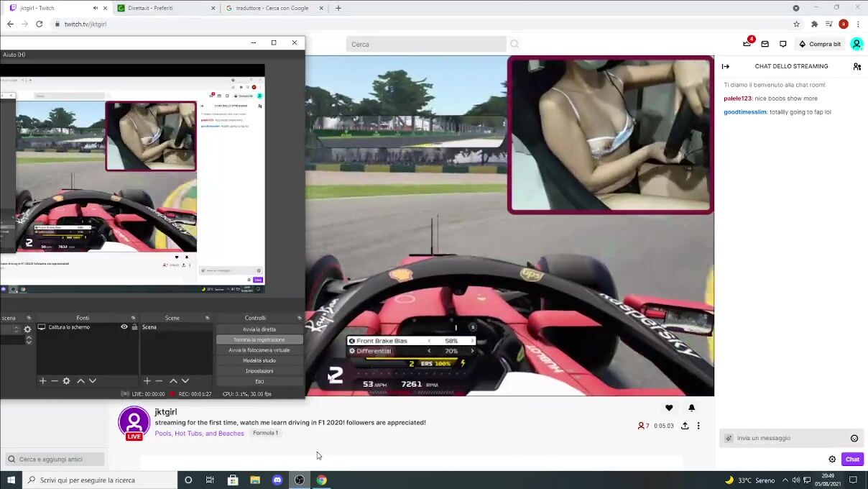Screen dimensions: 868x489
Task: Switch to the Diretta.it browser tab
Action: click(x=162, y=8)
